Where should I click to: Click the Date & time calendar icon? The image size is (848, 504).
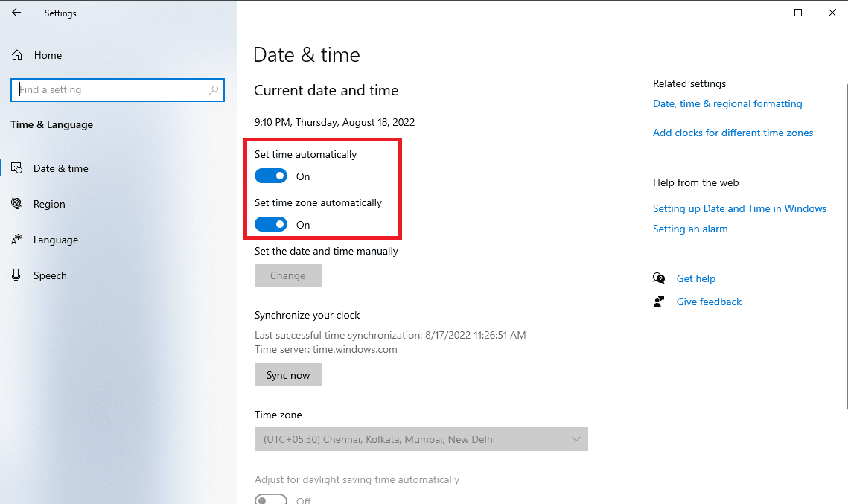click(16, 168)
